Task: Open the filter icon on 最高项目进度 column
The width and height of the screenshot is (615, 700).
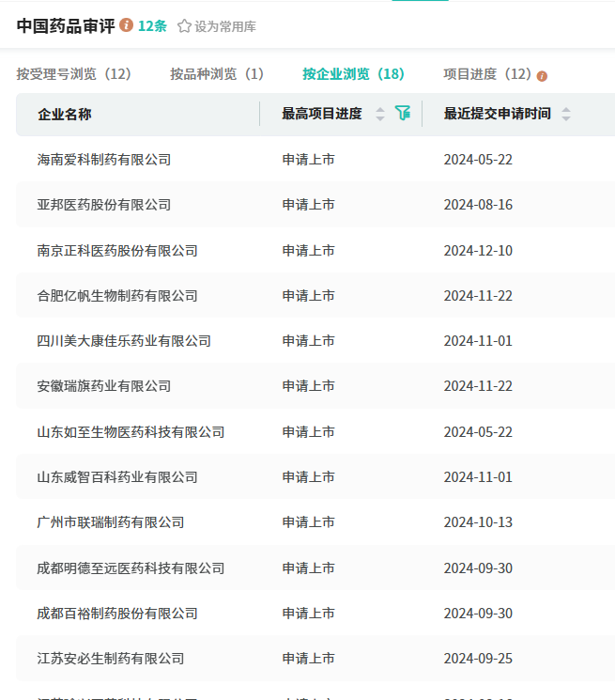Action: click(403, 114)
